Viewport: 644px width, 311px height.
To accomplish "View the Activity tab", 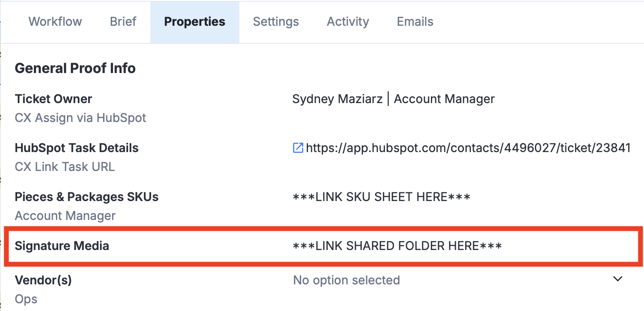I will 348,22.
